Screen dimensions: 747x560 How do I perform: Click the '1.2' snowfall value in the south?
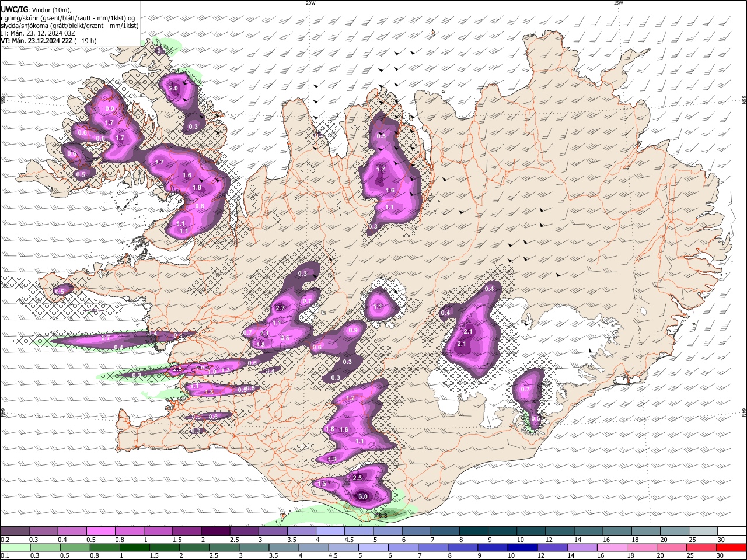[351, 398]
